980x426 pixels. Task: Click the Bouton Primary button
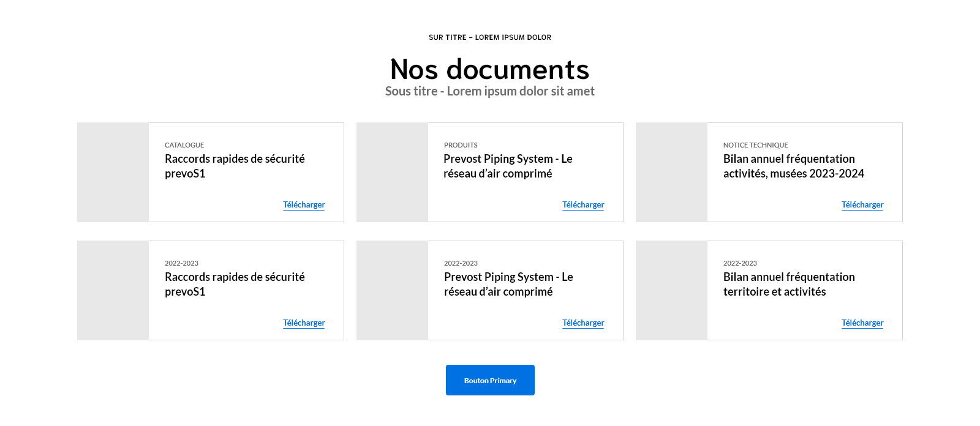coord(490,380)
